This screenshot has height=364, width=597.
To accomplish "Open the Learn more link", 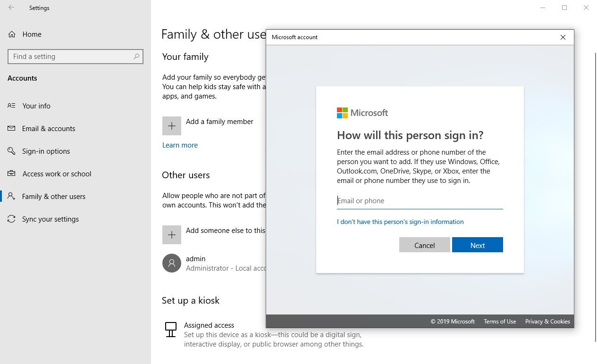I will pos(180,145).
